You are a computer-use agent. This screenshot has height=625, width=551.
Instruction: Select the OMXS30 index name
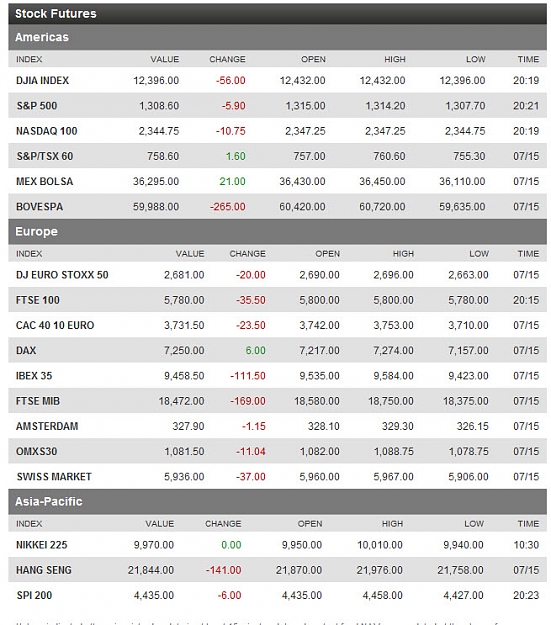coord(37,452)
